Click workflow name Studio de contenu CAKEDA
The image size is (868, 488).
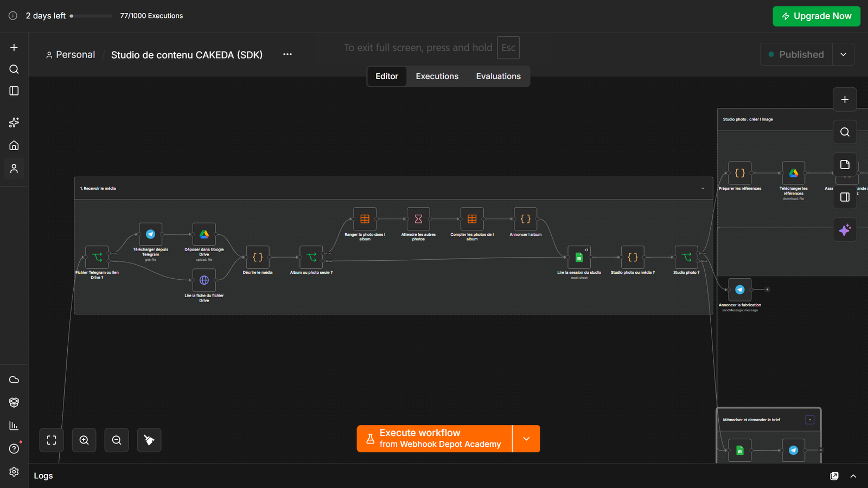[187, 55]
